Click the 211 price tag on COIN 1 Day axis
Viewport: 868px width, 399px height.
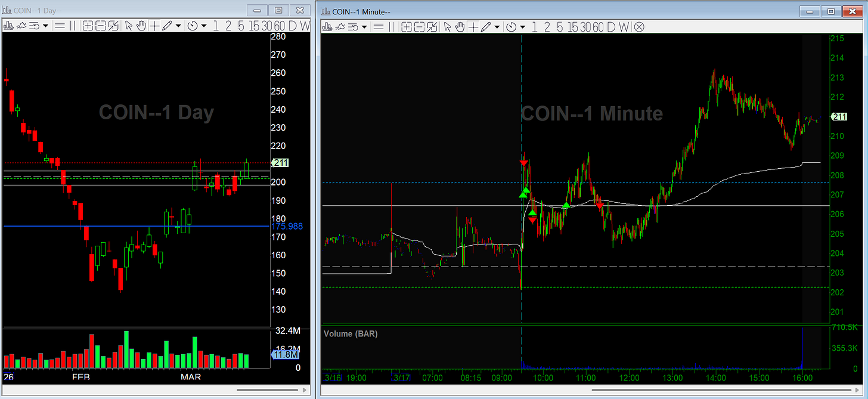click(281, 162)
